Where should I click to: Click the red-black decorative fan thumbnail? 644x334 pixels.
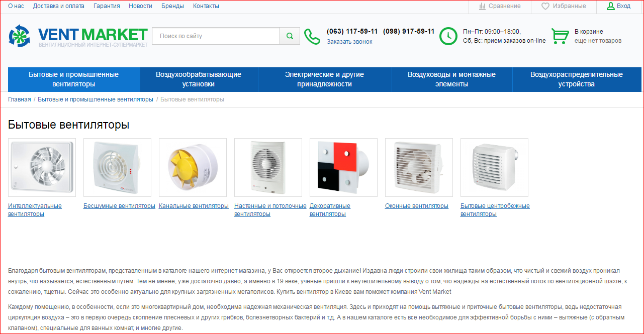coord(343,167)
